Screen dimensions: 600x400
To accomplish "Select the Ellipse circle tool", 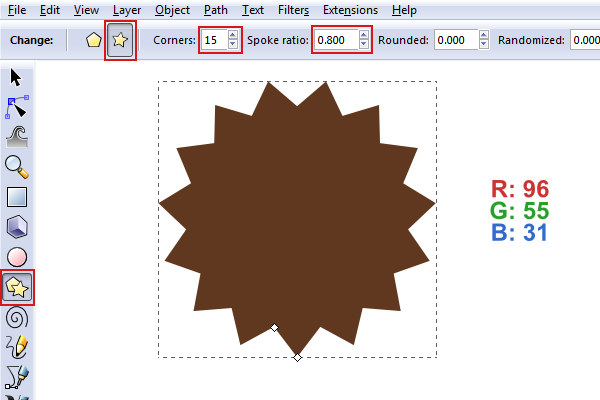I will (x=18, y=257).
